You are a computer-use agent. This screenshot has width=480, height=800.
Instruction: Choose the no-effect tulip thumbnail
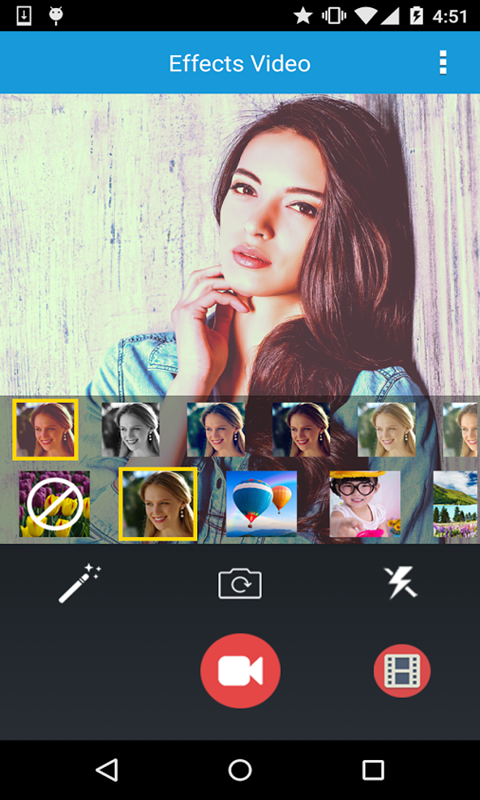55,504
